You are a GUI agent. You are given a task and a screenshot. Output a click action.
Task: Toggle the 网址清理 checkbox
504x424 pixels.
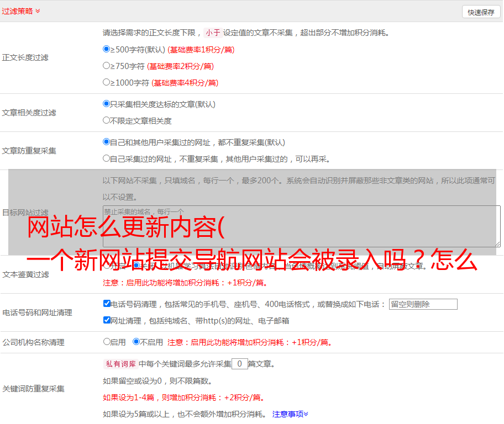tap(107, 320)
